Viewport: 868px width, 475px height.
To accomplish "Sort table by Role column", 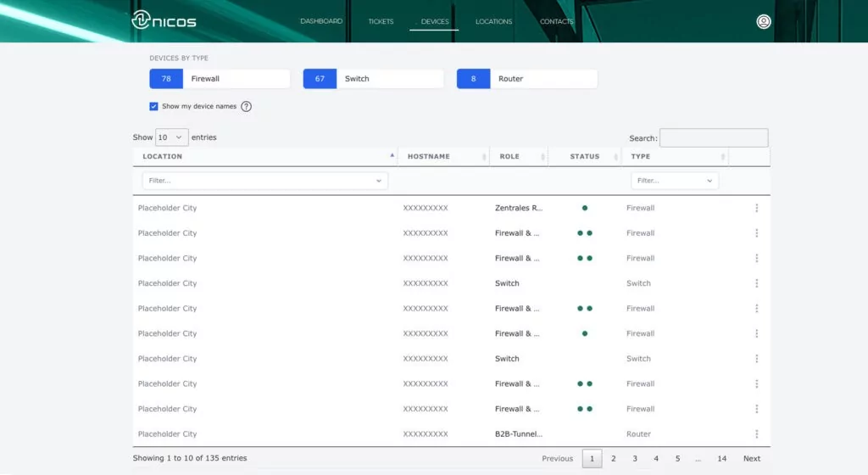I will 519,157.
